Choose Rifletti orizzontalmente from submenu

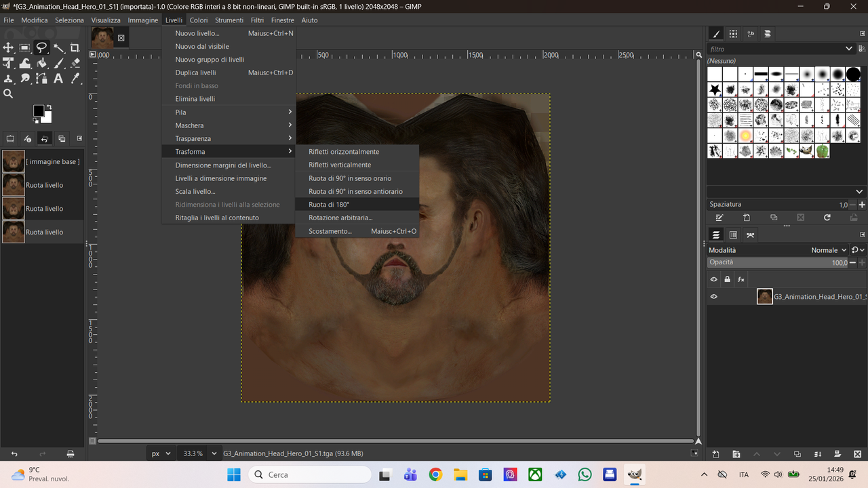click(x=357, y=152)
